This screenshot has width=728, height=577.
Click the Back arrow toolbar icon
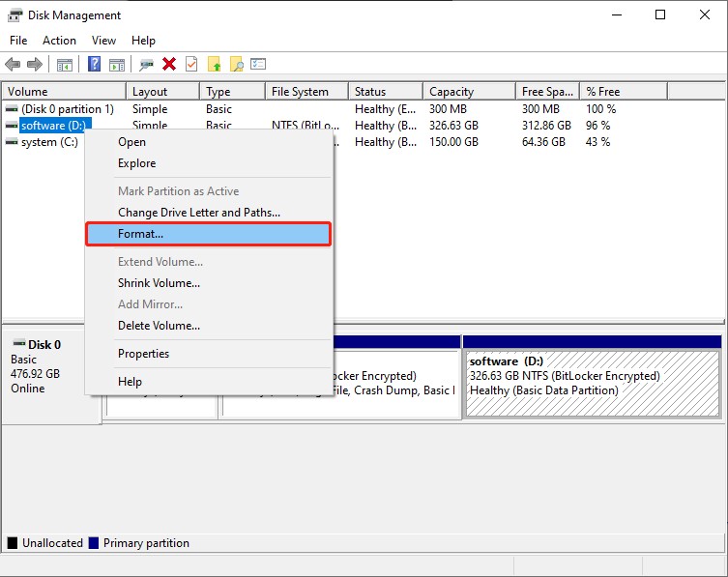coord(13,65)
